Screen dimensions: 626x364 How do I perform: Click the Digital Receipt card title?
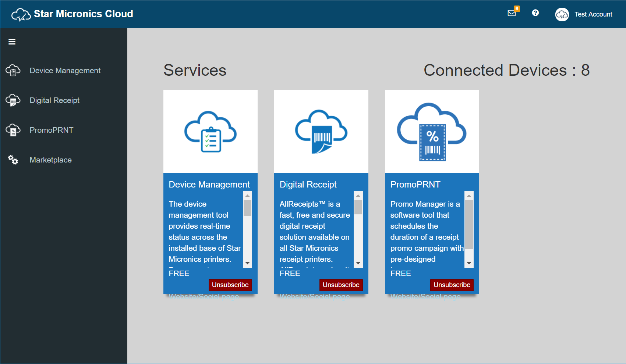click(x=308, y=185)
